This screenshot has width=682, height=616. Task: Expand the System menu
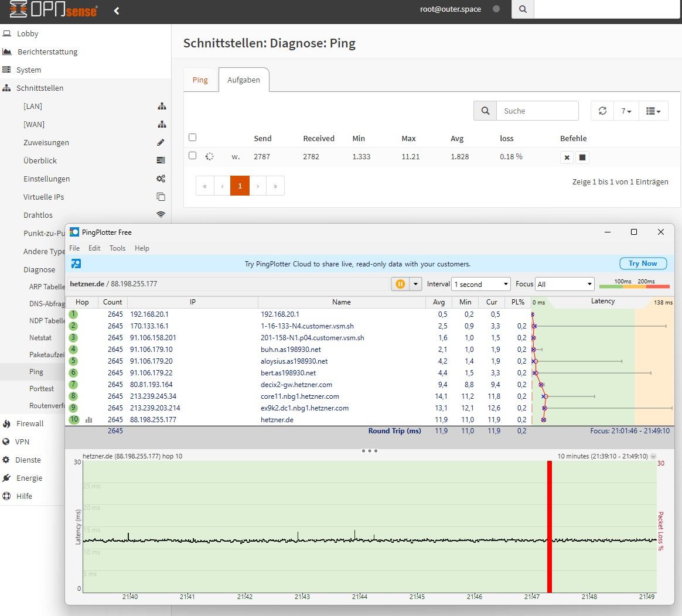[29, 70]
